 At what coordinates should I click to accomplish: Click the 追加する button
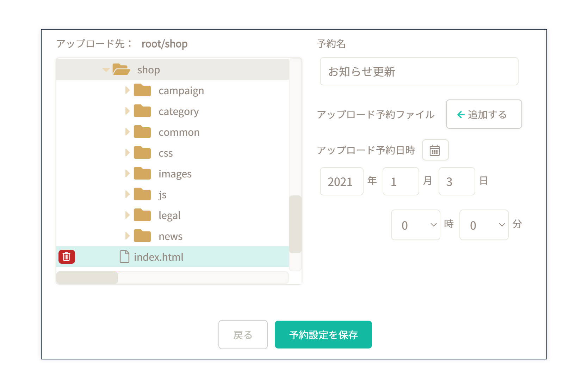tap(484, 114)
